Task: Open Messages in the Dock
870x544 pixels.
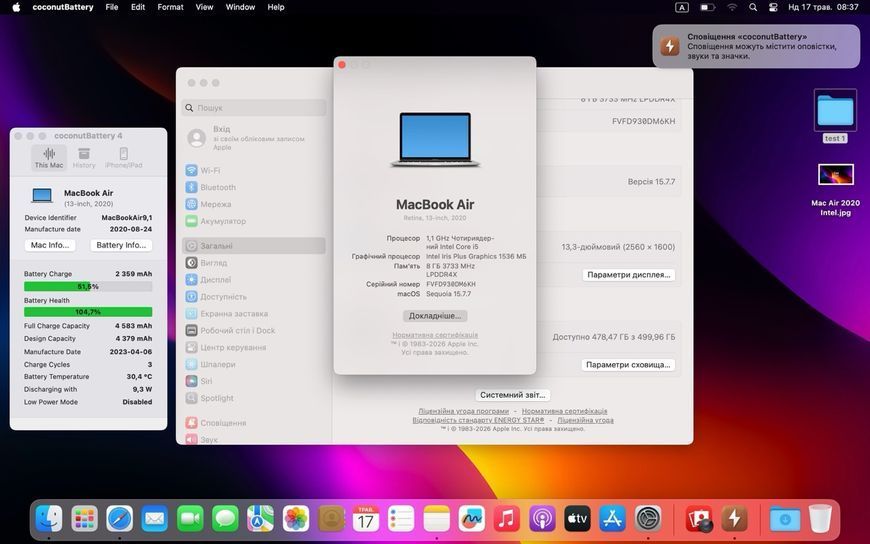Action: click(225, 520)
